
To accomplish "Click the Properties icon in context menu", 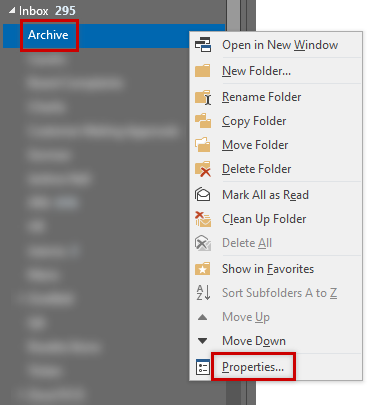I will 203,367.
